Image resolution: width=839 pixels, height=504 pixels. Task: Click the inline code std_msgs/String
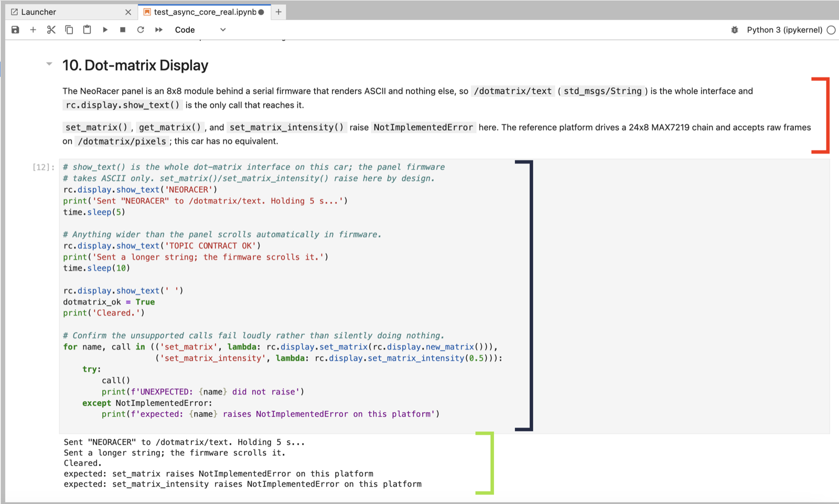tap(603, 91)
